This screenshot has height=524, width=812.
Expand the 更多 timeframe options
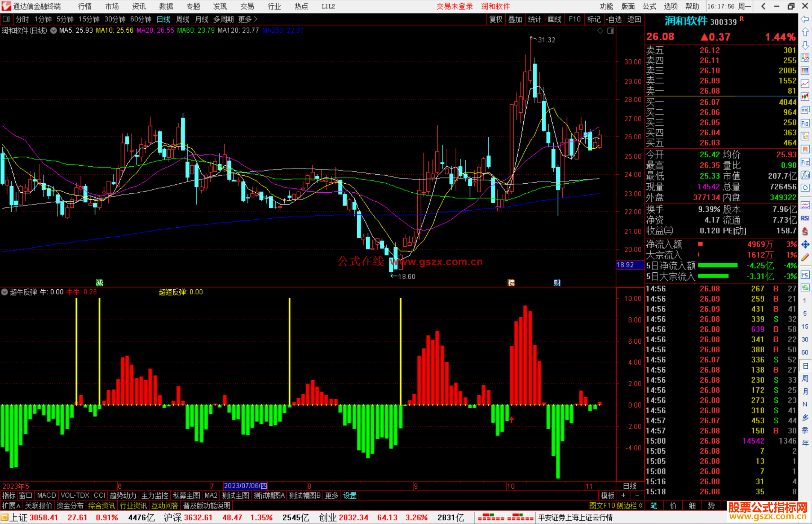[247, 19]
